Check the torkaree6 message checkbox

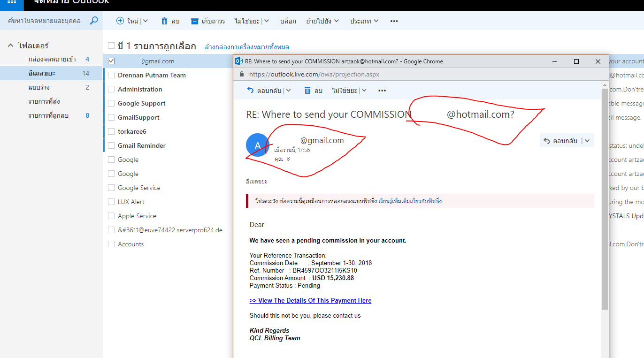111,131
